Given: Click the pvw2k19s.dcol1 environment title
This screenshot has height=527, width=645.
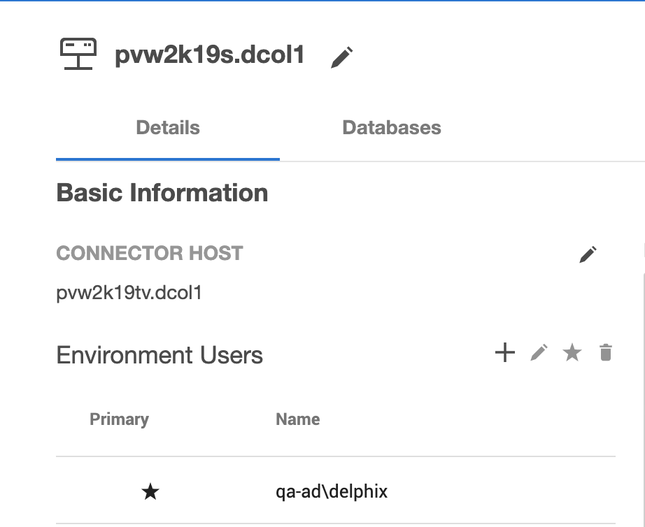Looking at the screenshot, I should click(209, 55).
